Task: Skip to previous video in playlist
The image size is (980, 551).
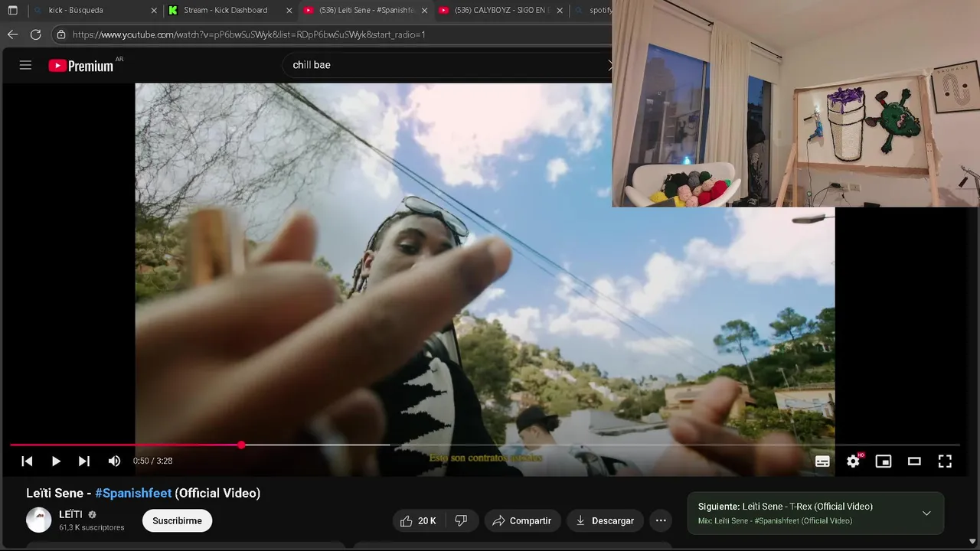Action: (x=27, y=461)
